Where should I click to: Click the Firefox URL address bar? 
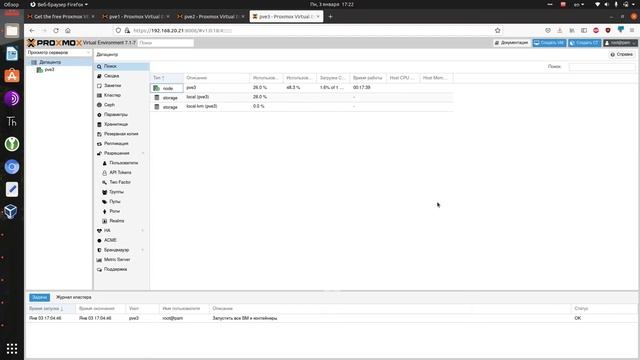click(x=302, y=31)
